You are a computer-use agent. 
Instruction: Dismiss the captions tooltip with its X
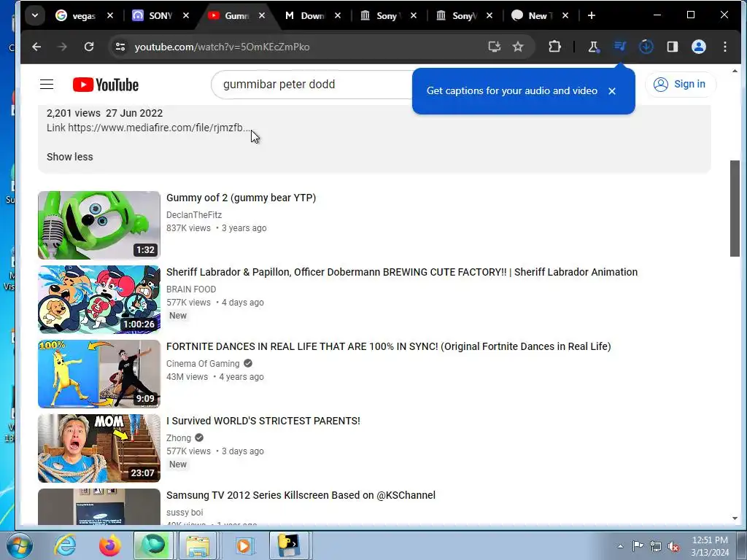click(612, 91)
